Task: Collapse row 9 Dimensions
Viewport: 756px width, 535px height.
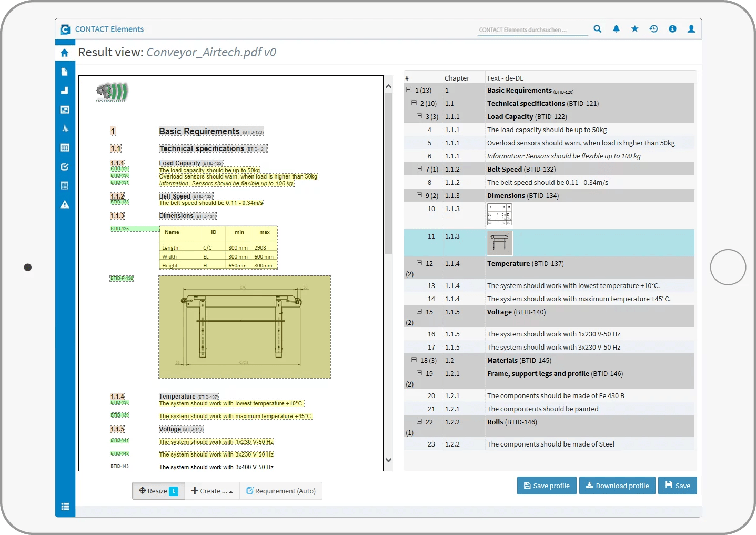Action: [x=419, y=195]
